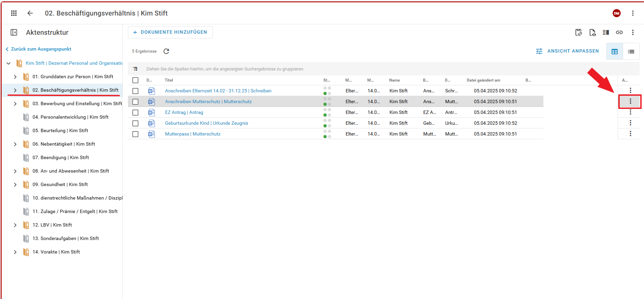Viewport: 644px width, 299px height.
Task: Sort by Datei geändert am column
Action: click(483, 80)
